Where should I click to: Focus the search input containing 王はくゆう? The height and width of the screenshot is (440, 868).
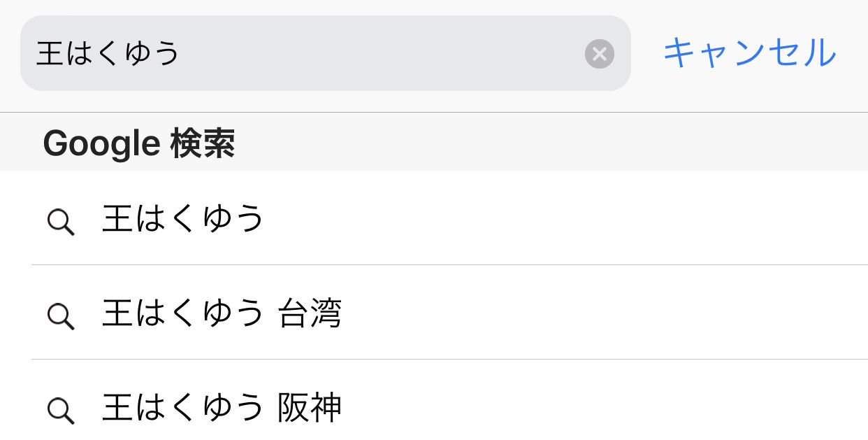(326, 53)
